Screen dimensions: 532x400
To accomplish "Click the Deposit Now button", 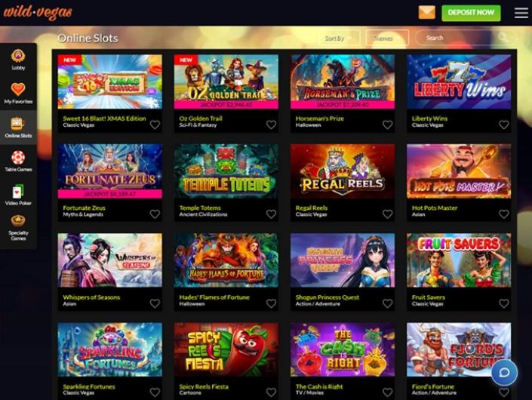I will [x=471, y=13].
